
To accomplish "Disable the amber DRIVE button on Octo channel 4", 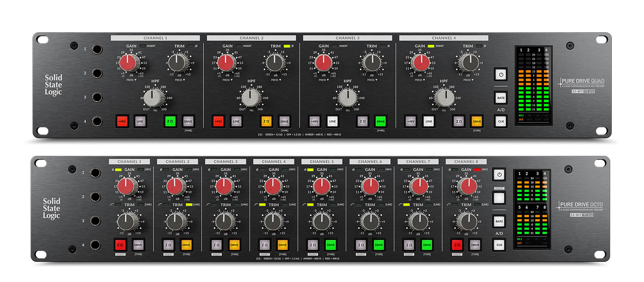I will coord(283,245).
